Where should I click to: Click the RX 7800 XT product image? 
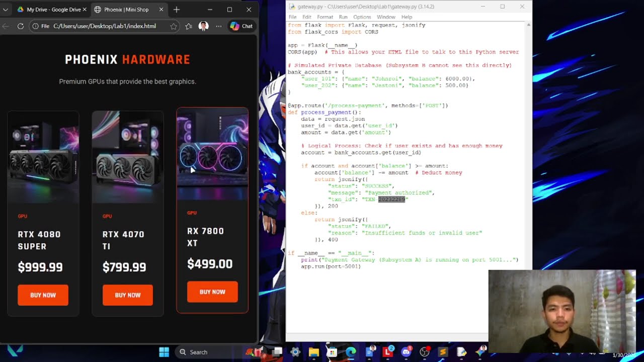pyautogui.click(x=212, y=153)
